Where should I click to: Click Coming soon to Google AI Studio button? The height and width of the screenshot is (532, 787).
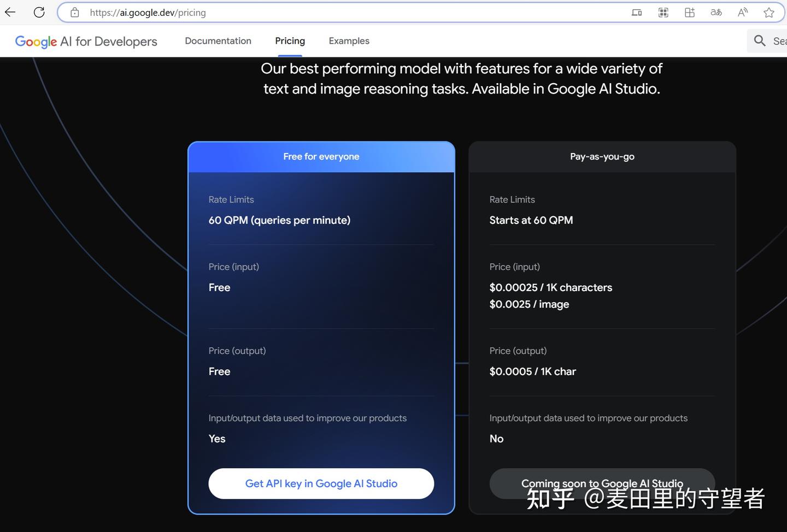tap(602, 483)
